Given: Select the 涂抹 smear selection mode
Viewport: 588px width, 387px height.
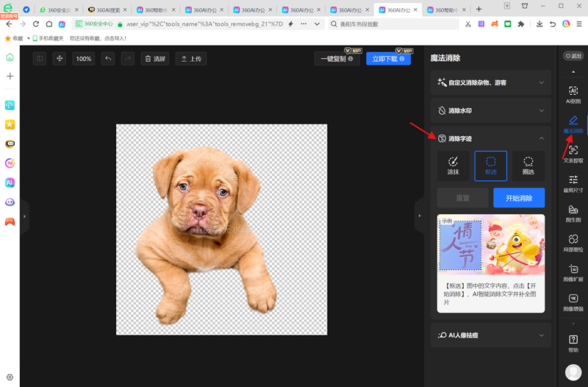Looking at the screenshot, I should pos(453,166).
